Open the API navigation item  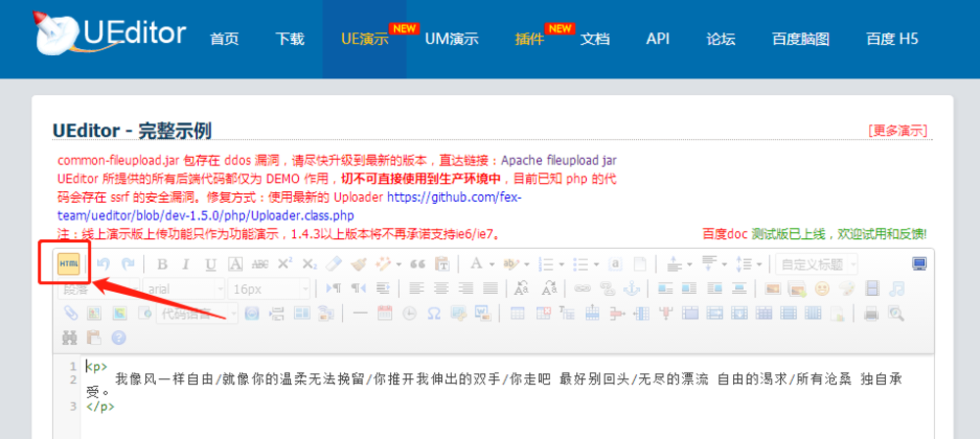[x=658, y=39]
